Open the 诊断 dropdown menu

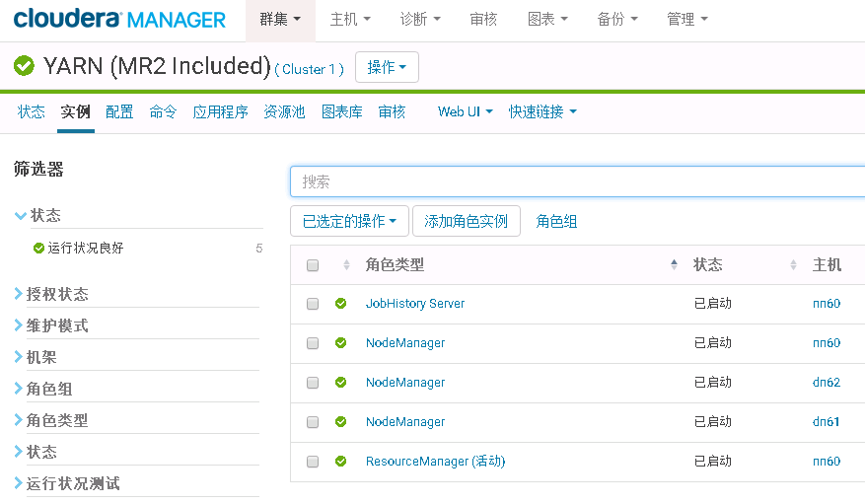pos(420,20)
